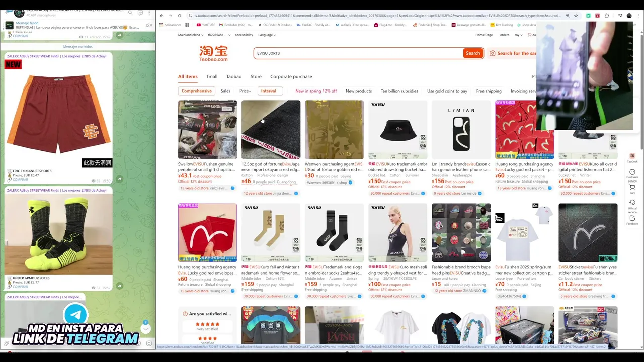Click Telegram logo in overlay banner
This screenshot has width=644, height=362.
pos(76,315)
